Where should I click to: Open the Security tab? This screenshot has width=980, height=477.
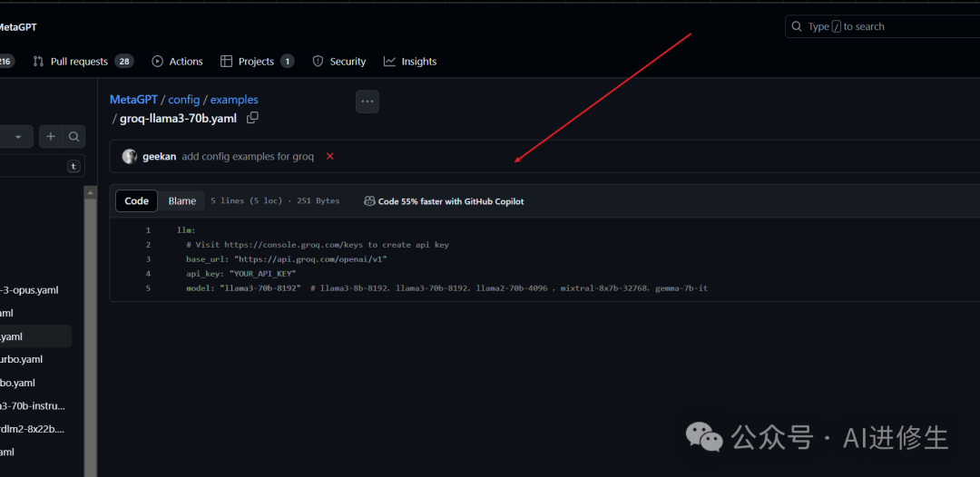coord(338,61)
